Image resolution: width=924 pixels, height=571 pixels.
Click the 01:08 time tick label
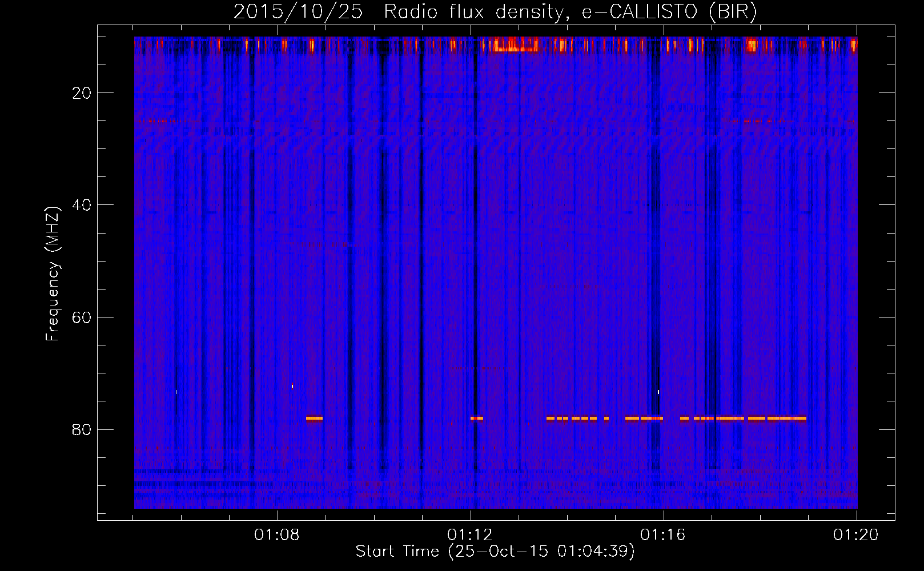(277, 535)
